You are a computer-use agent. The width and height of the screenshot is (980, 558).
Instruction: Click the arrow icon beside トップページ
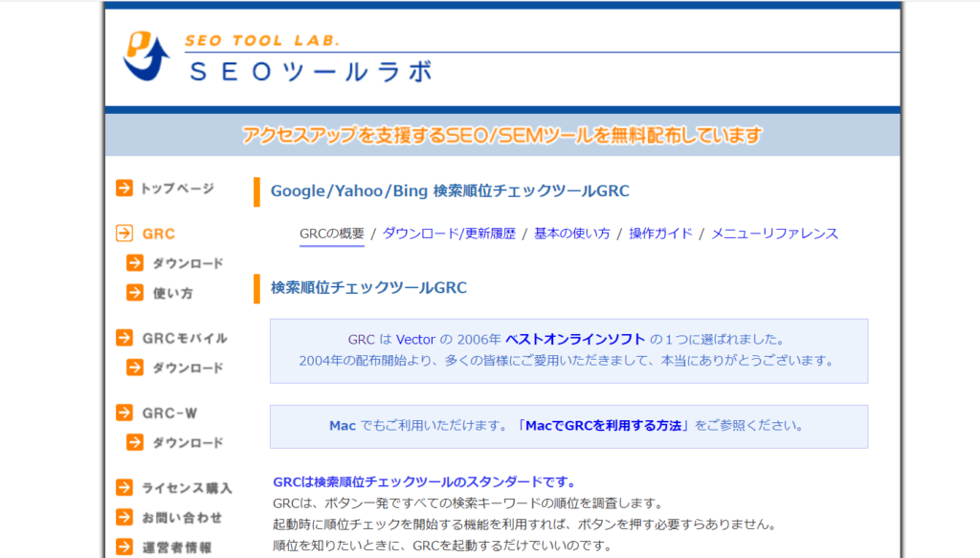[124, 189]
